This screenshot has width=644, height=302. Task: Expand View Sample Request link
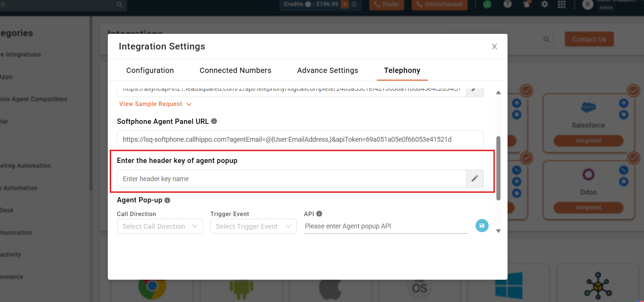155,104
